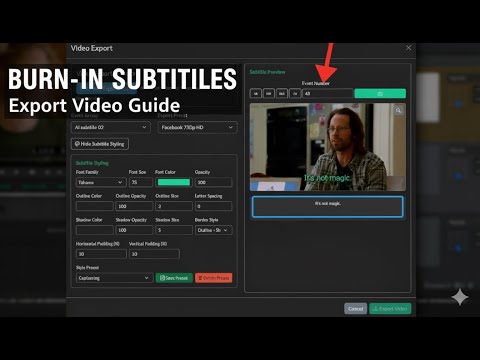This screenshot has width=480, height=360.
Task: Click the "Subtitle Styling" section heading
Action: point(92,163)
